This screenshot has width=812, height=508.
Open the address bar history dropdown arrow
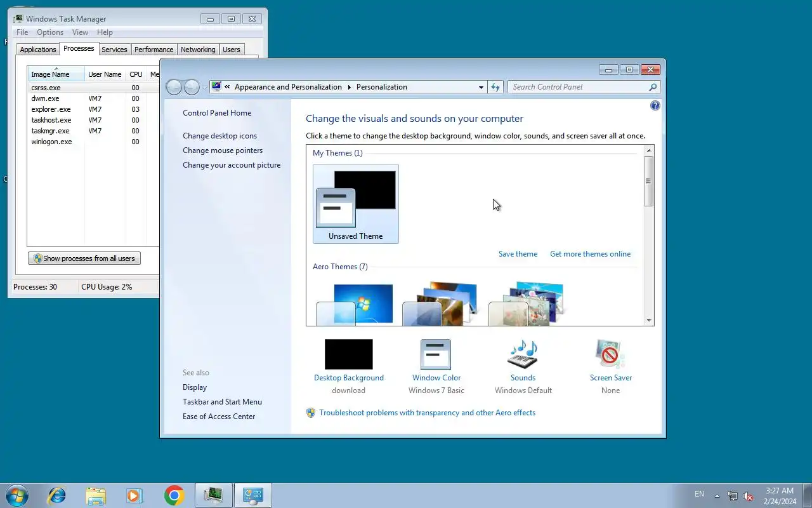[481, 88]
